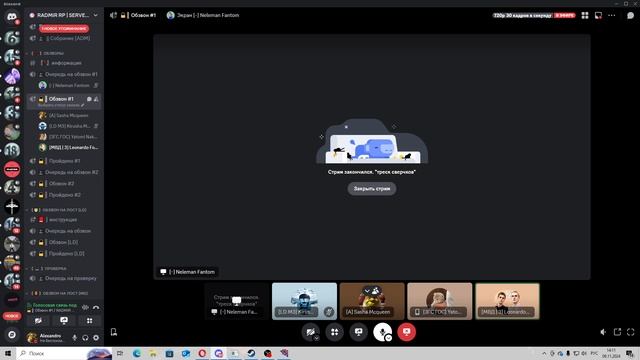Screen dimensions: 640x360
Task: Open the purple server icon
Action: (x=12, y=76)
